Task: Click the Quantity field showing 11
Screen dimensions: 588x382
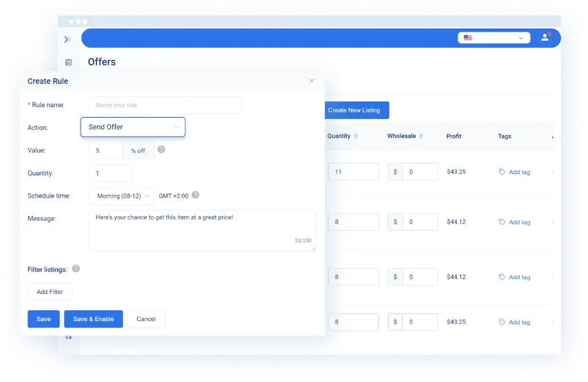Action: click(x=353, y=172)
